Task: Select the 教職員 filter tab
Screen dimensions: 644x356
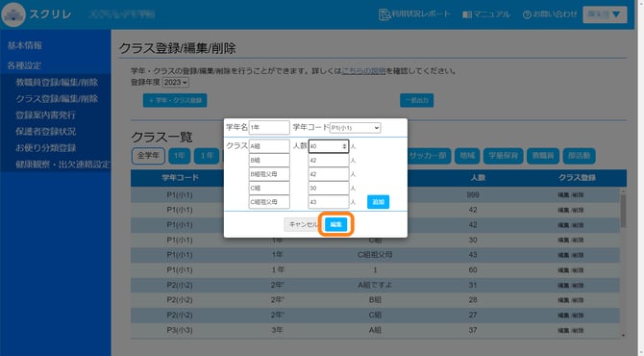Action: [543, 156]
